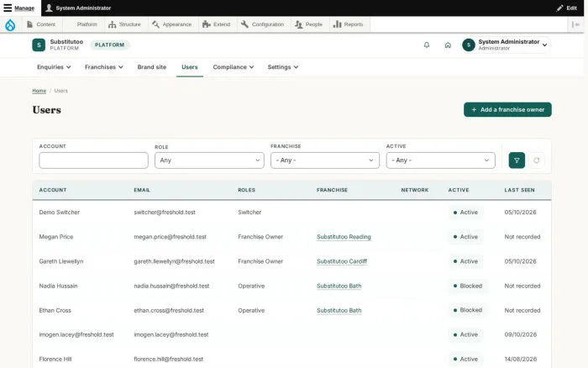The height and width of the screenshot is (368, 588).
Task: Focus the Account filter text field
Action: (93, 160)
